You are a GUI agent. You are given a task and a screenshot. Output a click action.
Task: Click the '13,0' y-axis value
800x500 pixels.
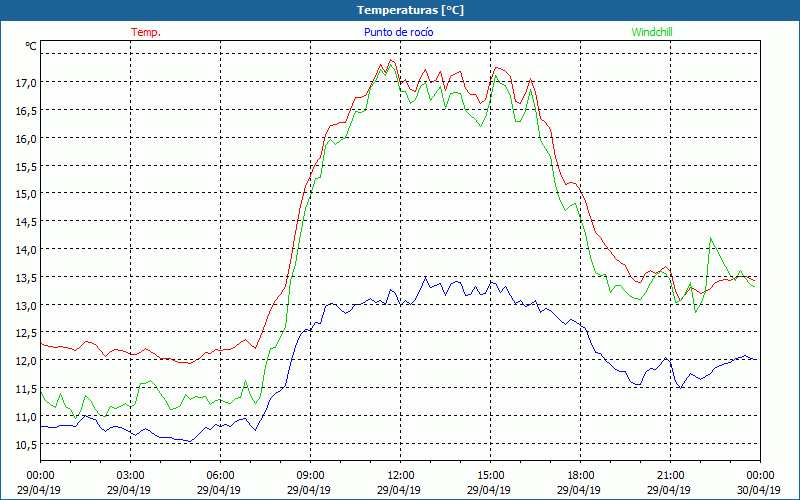tap(26, 305)
